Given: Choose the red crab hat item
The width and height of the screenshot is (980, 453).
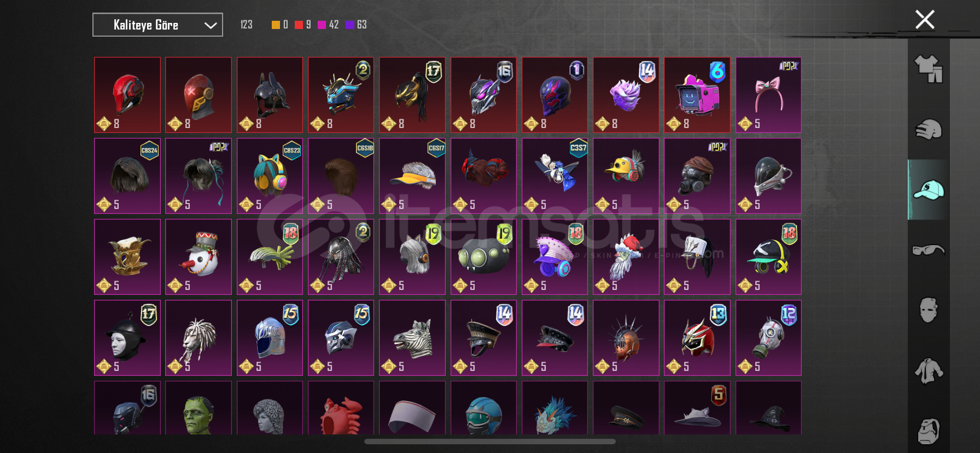Looking at the screenshot, I should [341, 408].
